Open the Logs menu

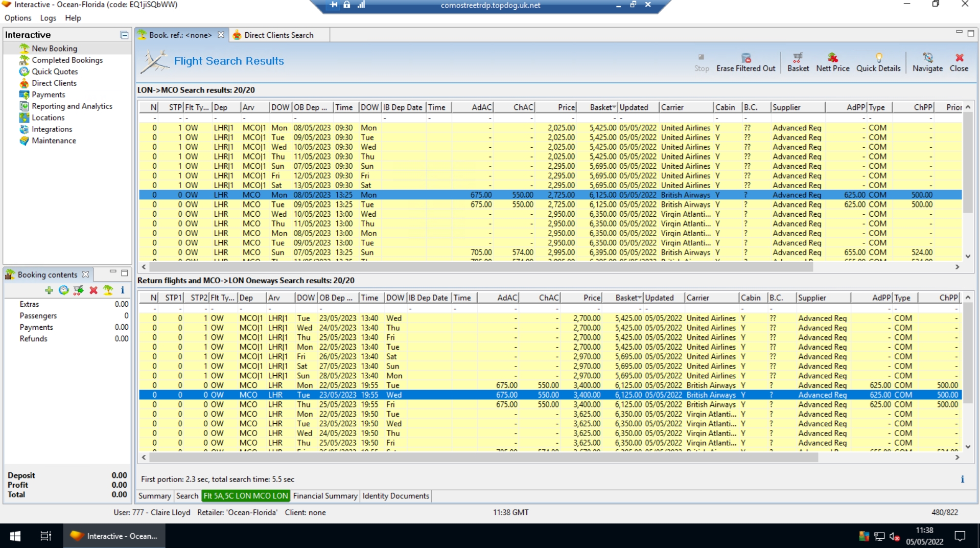tap(48, 18)
